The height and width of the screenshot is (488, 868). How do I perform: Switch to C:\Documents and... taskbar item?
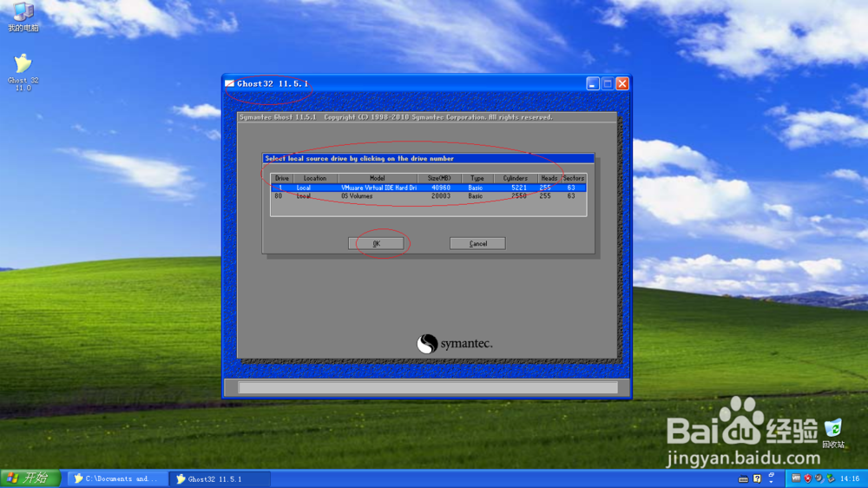pos(117,478)
